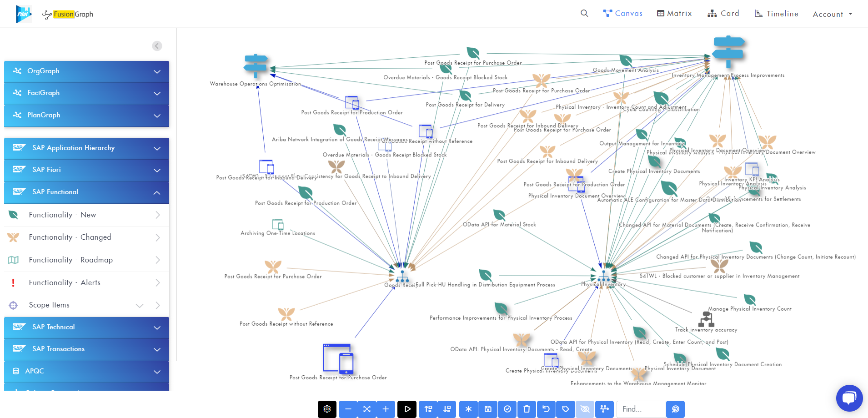Select OData API for Material Stock leaf
This screenshot has width=868, height=418.
point(499,215)
